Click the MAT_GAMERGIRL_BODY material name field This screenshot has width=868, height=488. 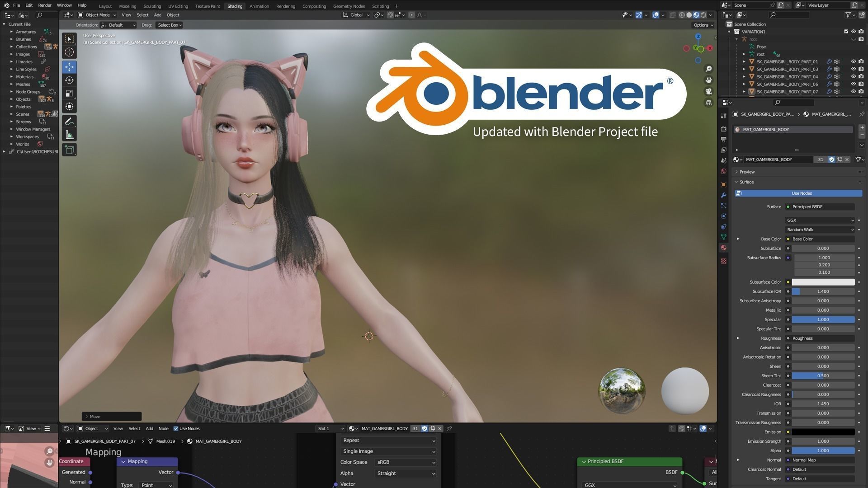pyautogui.click(x=778, y=160)
